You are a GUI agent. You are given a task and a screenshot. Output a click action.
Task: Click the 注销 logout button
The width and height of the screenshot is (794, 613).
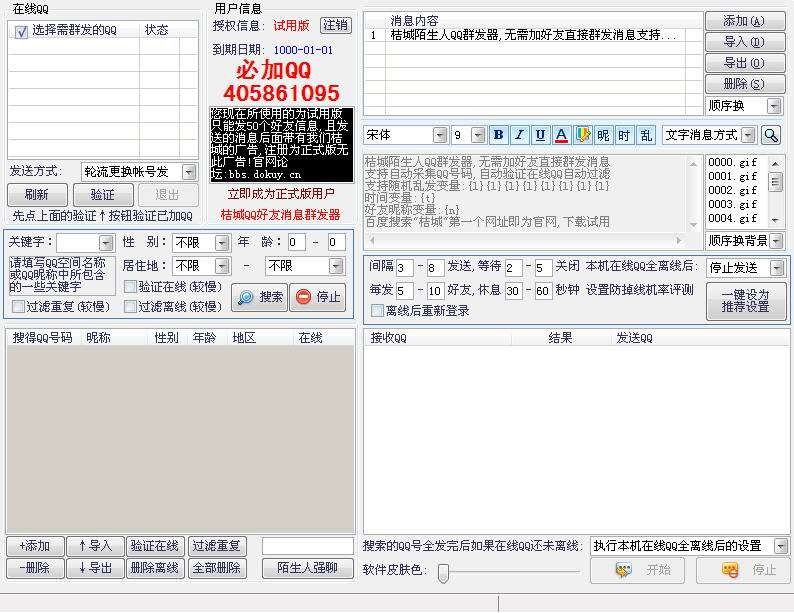pyautogui.click(x=336, y=25)
